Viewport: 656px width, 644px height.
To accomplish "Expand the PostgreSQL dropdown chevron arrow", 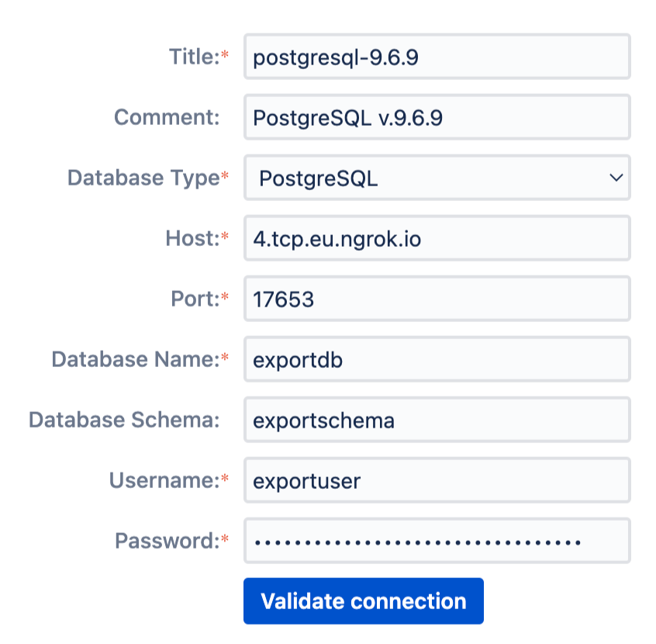I will (616, 178).
